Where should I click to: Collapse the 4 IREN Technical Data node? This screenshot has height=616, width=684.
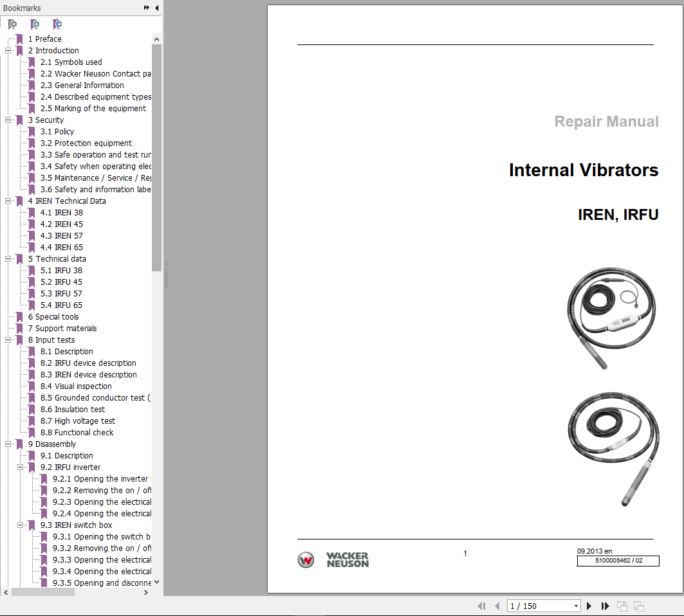8,201
